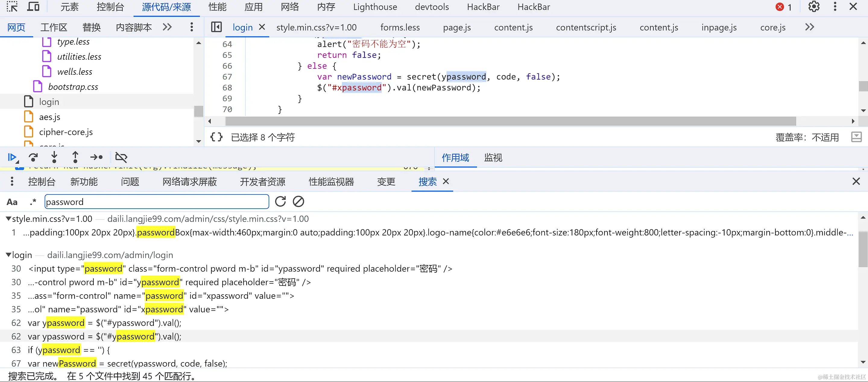Click the password search input field
The image size is (868, 382).
[x=156, y=201]
